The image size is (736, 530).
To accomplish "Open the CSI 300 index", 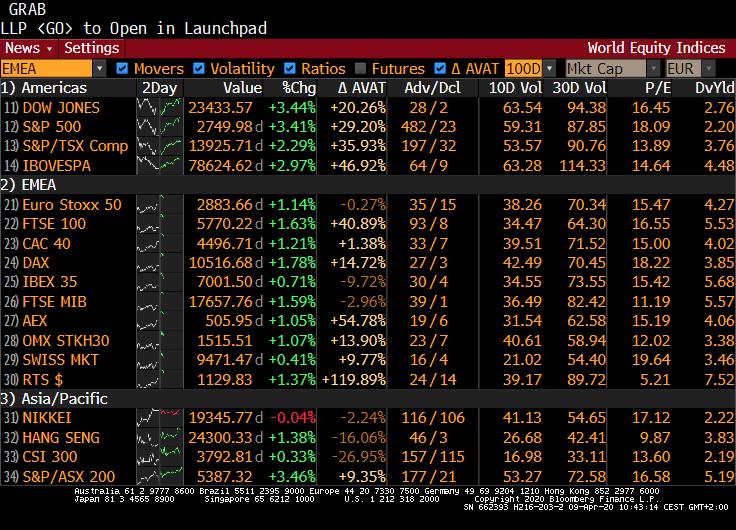I will [x=50, y=457].
